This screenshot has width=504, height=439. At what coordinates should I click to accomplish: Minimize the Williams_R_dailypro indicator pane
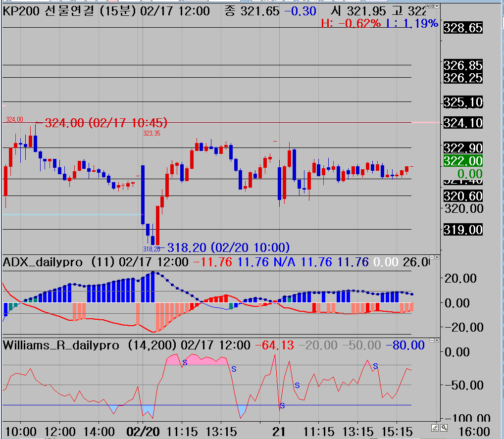[432, 340]
